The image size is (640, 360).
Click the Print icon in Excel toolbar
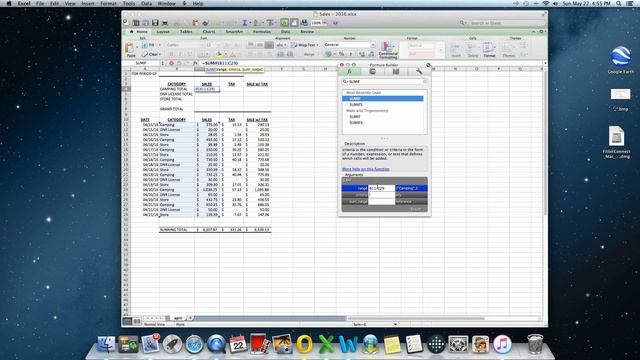point(165,23)
